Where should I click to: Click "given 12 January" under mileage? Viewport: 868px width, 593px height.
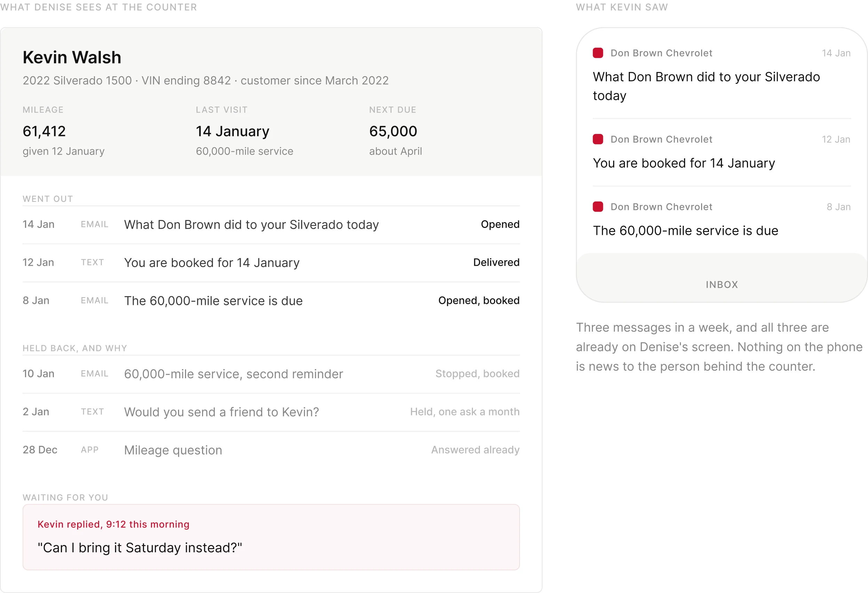[x=64, y=151]
